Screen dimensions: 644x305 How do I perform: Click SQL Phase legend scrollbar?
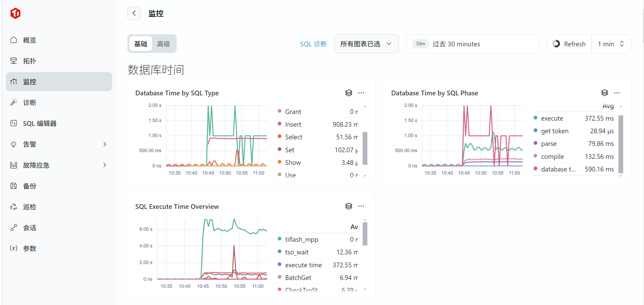coord(621,144)
